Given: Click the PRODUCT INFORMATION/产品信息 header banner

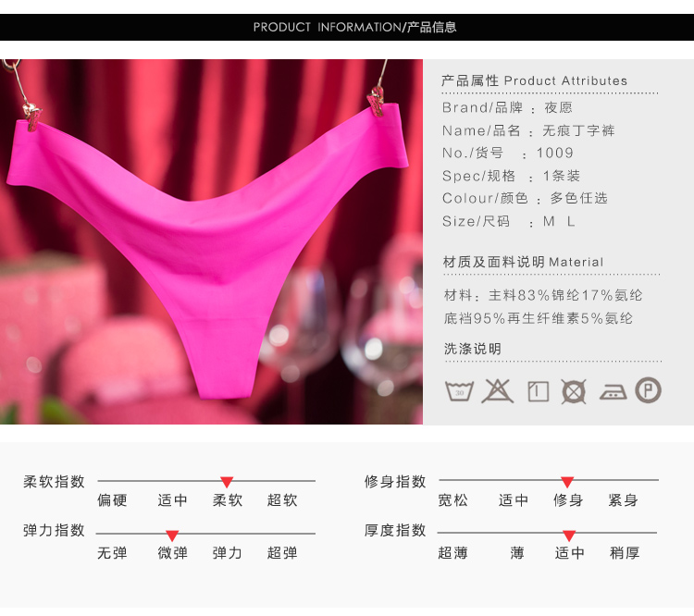Looking at the screenshot, I should [347, 27].
